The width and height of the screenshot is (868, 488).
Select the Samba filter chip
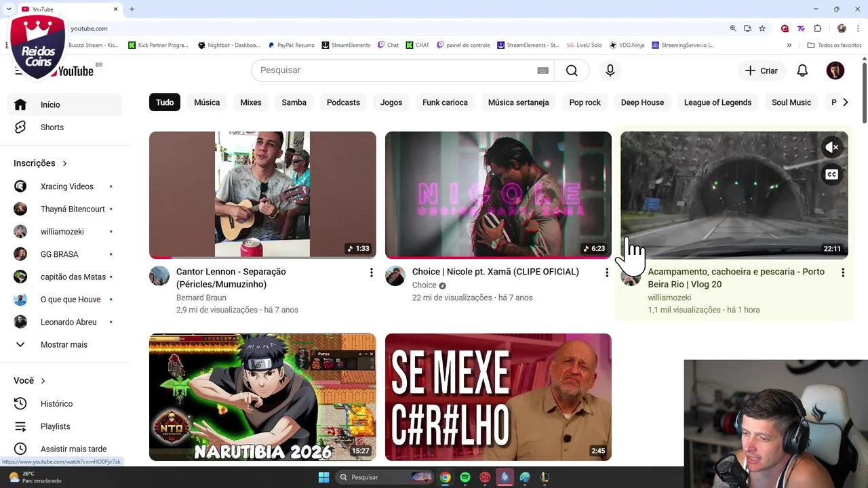click(x=294, y=102)
